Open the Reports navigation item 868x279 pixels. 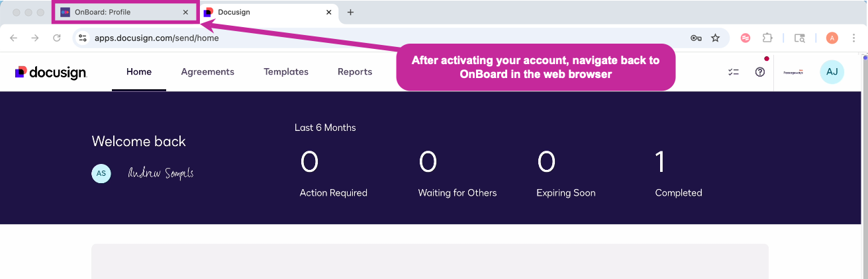[x=355, y=72]
